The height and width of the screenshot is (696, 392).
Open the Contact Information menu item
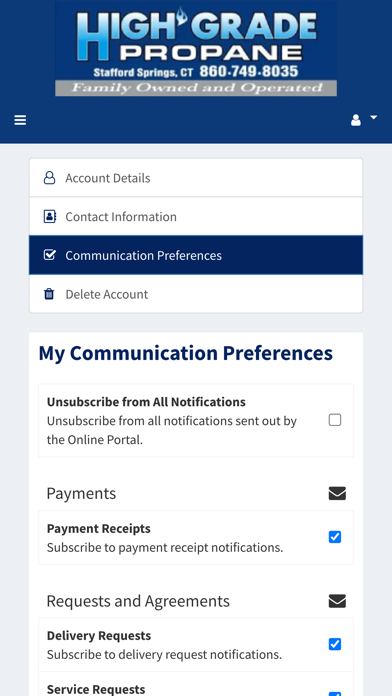point(196,216)
